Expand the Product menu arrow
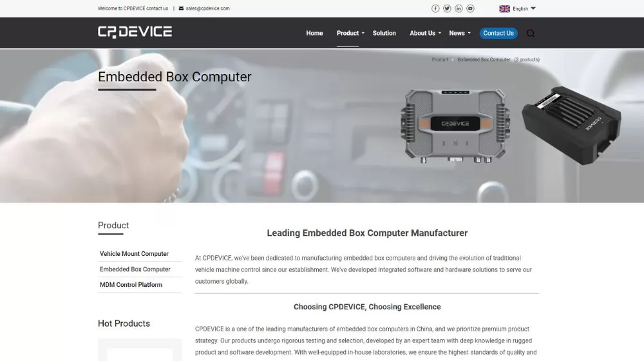This screenshot has width=644, height=361. click(363, 34)
